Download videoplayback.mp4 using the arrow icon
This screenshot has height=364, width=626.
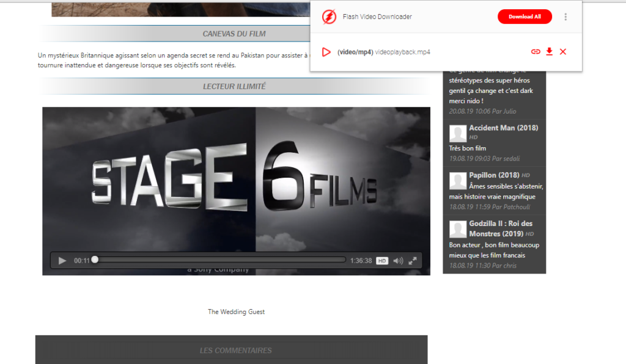(x=550, y=51)
